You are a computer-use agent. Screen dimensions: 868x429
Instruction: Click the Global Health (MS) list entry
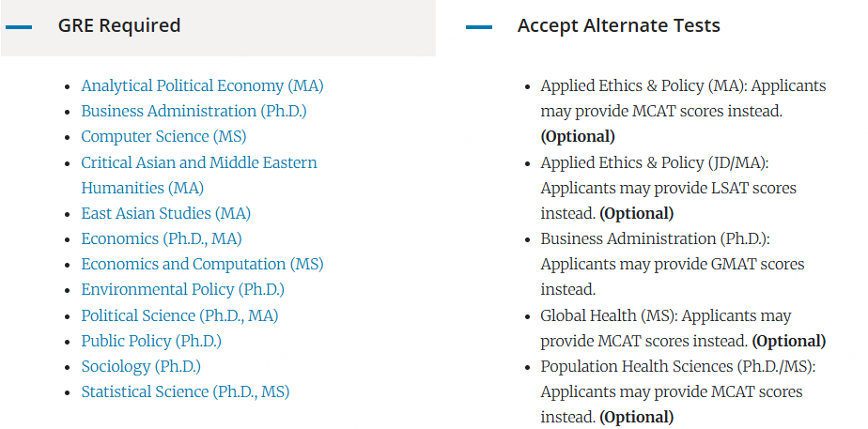pos(683,329)
